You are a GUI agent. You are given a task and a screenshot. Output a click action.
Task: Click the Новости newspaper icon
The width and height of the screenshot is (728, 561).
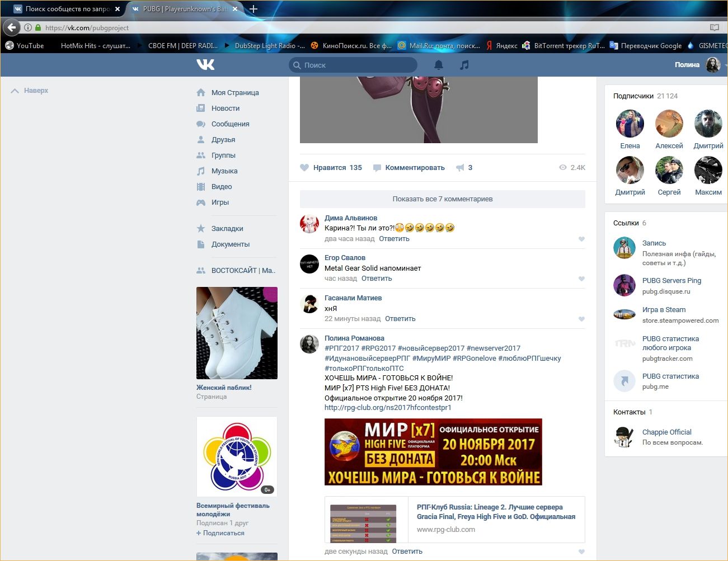tap(201, 108)
